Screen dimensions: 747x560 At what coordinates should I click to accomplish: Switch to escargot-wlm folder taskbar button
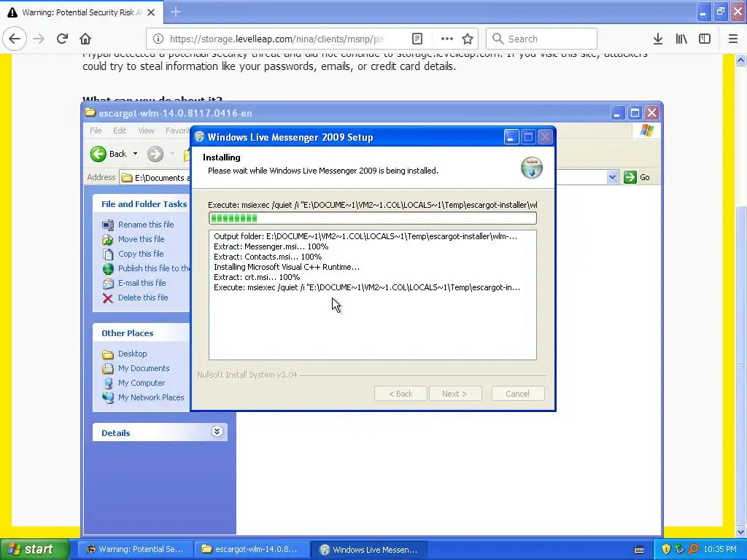click(x=251, y=549)
